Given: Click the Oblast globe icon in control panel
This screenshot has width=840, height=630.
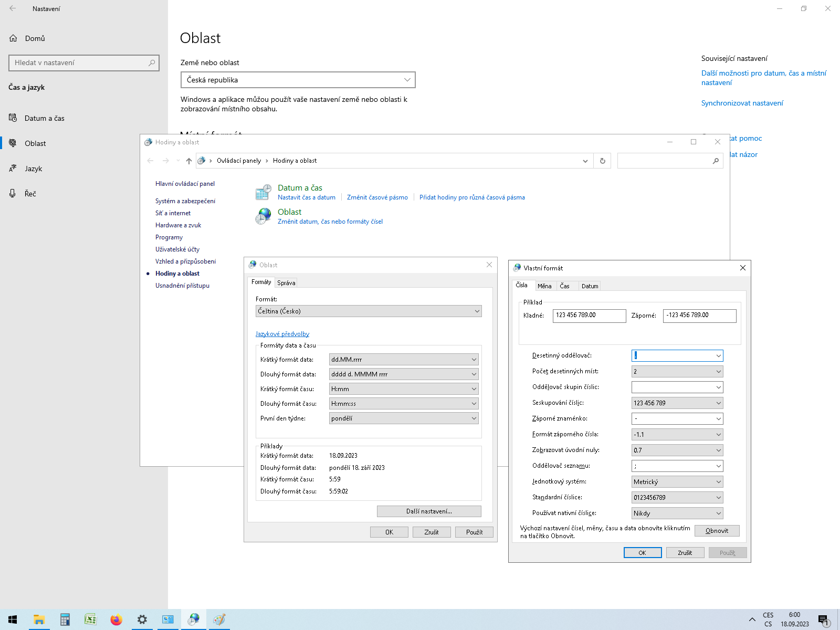Looking at the screenshot, I should pyautogui.click(x=263, y=216).
